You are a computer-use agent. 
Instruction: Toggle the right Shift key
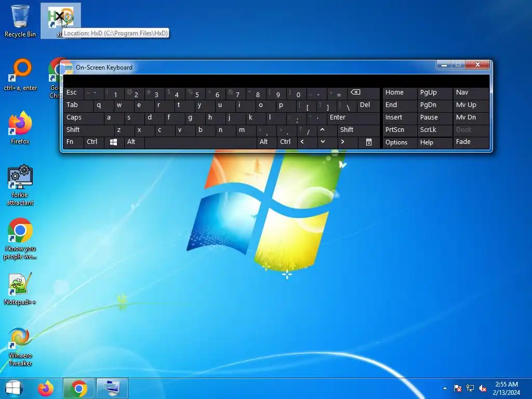pos(358,130)
